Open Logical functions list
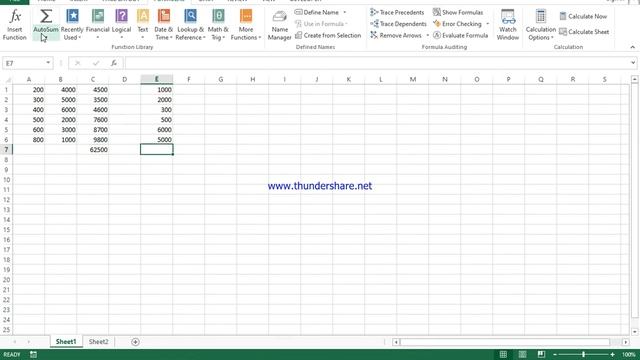Image resolution: width=640 pixels, height=360 pixels. pos(121,24)
